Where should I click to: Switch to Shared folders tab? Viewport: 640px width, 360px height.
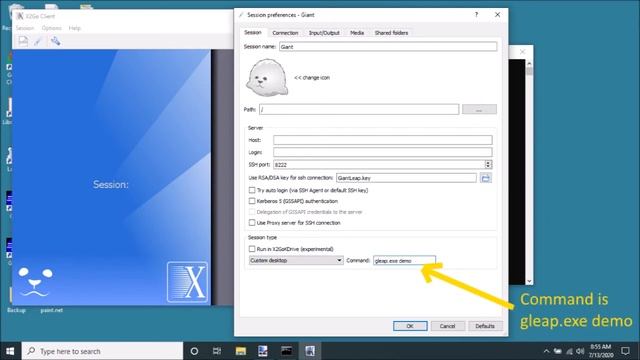click(x=391, y=33)
